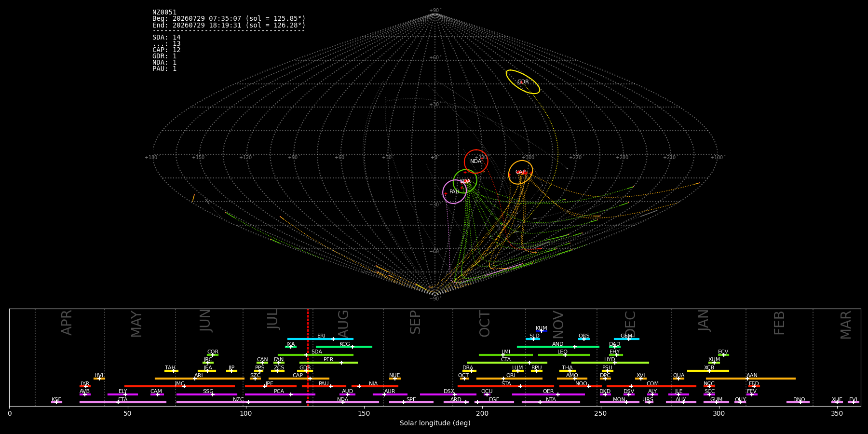
Task: Select the SDA: 14 count entry
Action: [x=166, y=38]
